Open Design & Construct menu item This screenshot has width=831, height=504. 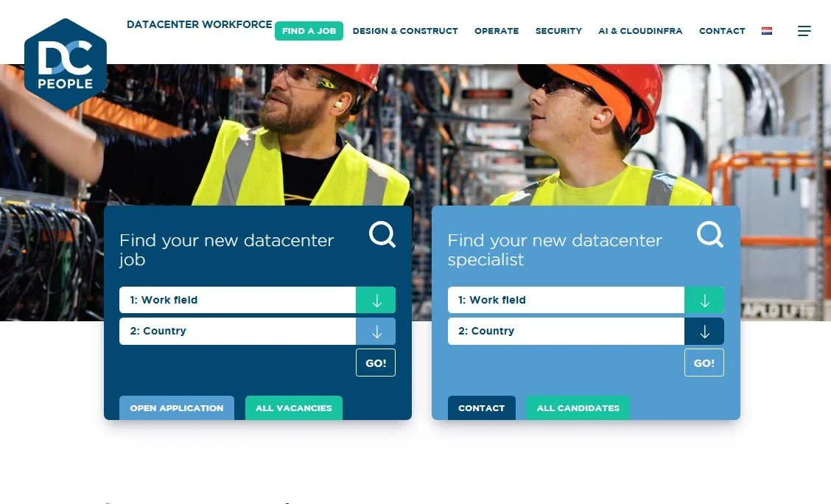405,31
